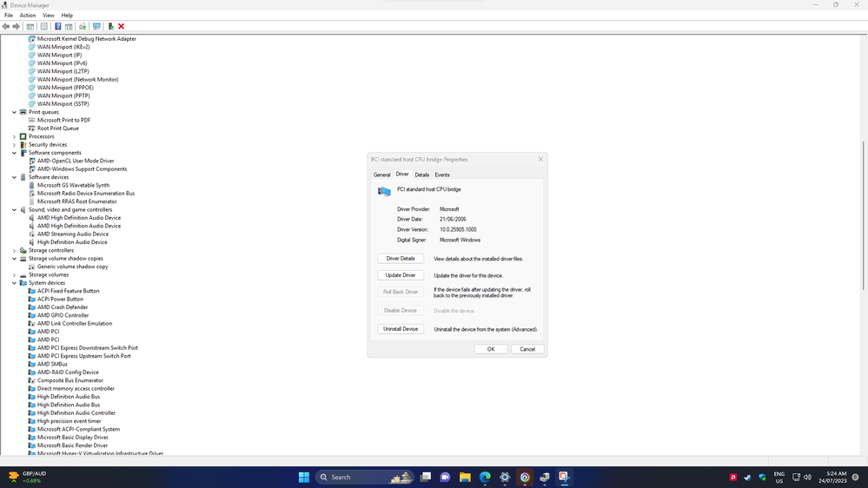This screenshot has width=868, height=488.
Task: Toggle the Show/Hide Console Tree toolbar icon
Action: [x=30, y=27]
